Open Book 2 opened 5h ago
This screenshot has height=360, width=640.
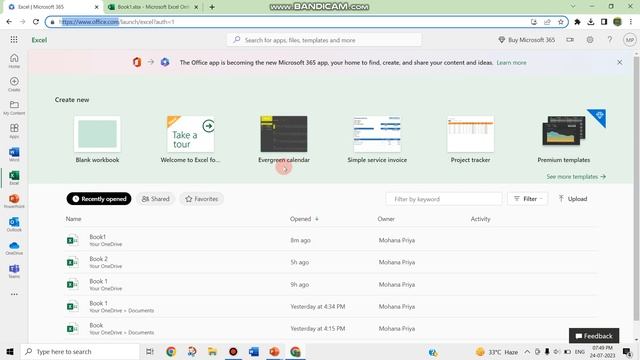(330, 262)
